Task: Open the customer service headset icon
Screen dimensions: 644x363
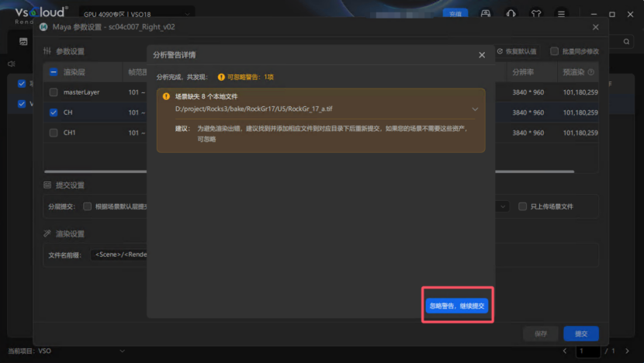Action: coord(511,14)
